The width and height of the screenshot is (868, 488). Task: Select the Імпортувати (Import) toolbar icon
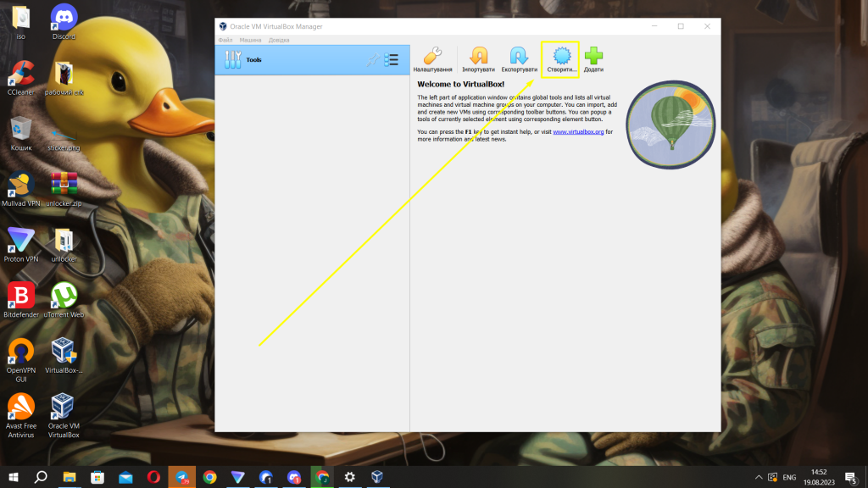coord(478,58)
